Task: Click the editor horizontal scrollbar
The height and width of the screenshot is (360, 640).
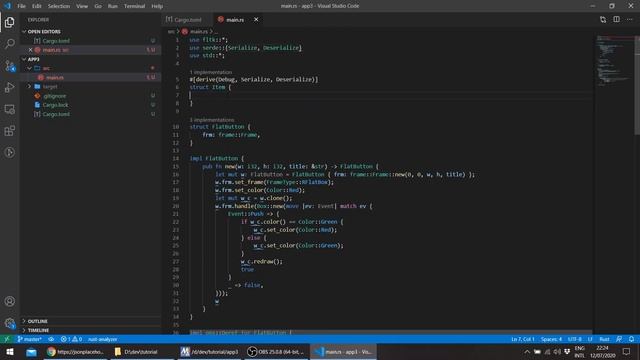Action: tap(391, 332)
